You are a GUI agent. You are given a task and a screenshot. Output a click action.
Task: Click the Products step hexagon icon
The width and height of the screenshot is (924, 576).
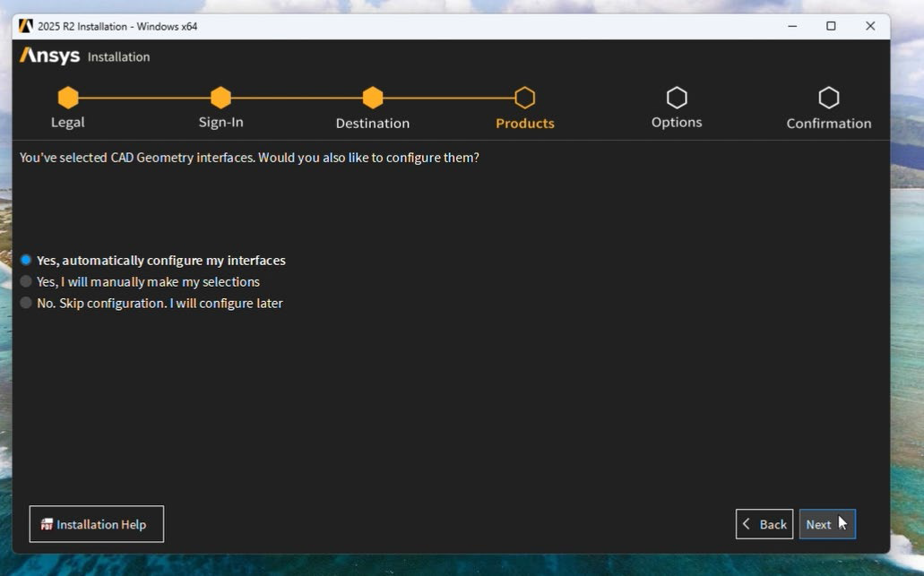click(525, 98)
